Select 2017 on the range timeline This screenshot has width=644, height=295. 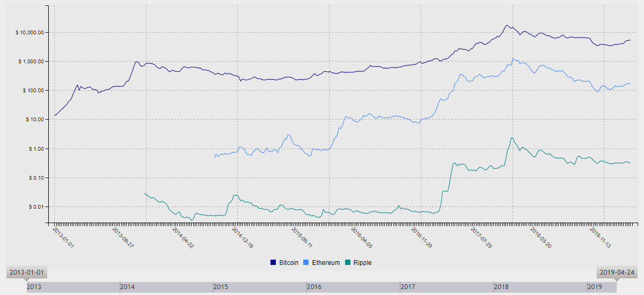pos(408,287)
